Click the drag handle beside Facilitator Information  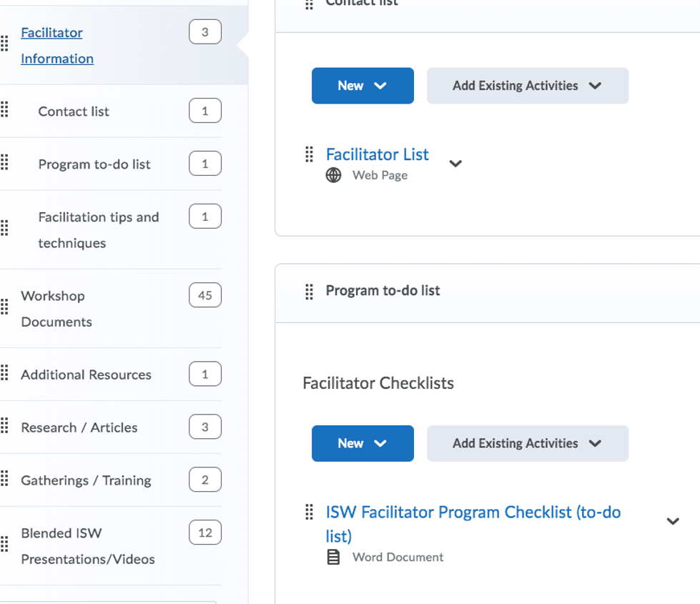tap(6, 45)
